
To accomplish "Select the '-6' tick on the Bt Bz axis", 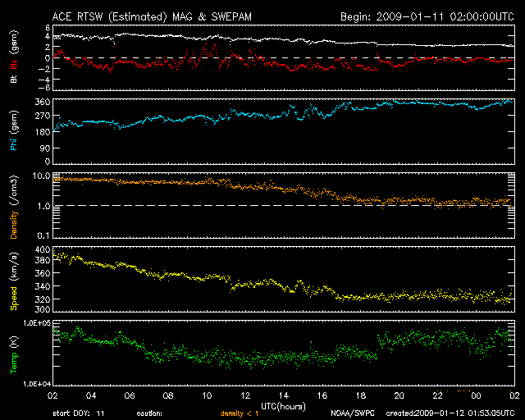I will [46, 88].
